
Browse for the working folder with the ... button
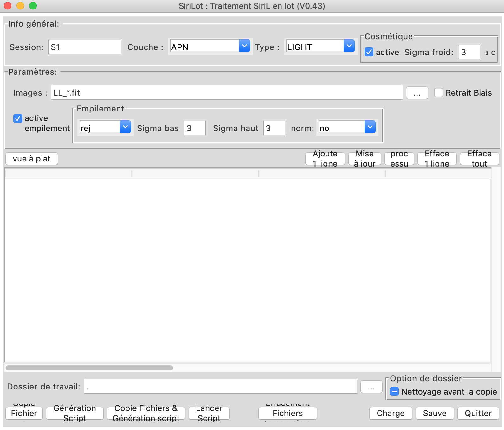372,387
